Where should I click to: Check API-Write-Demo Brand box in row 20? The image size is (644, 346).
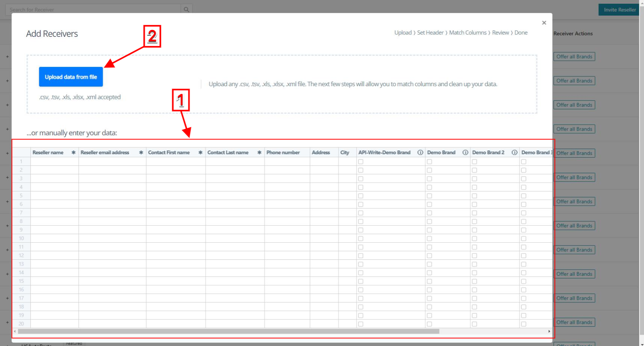click(361, 324)
